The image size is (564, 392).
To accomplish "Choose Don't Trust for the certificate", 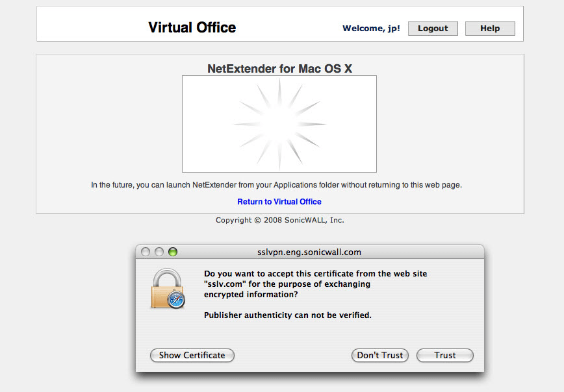I will click(x=379, y=355).
